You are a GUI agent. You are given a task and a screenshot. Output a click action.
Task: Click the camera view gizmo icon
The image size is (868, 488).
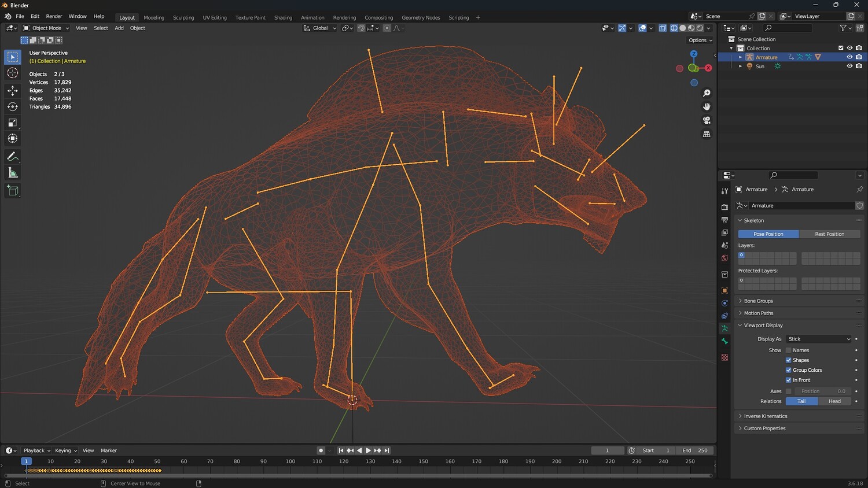point(707,120)
